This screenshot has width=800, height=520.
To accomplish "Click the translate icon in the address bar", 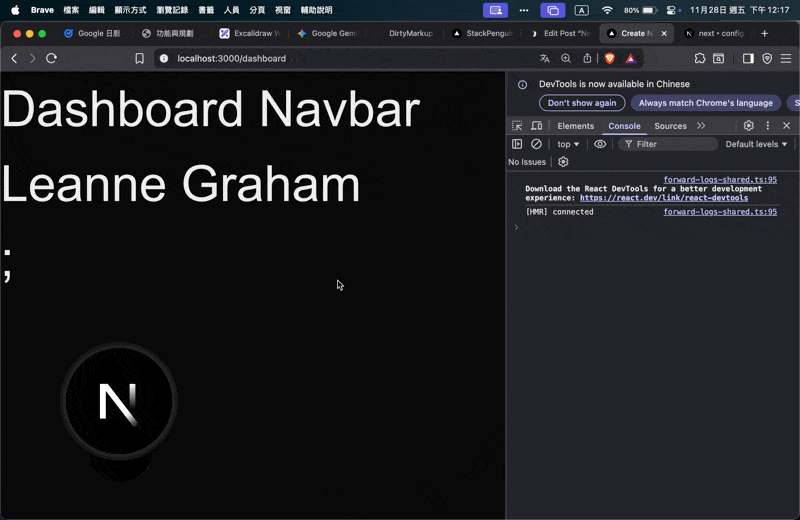I will pyautogui.click(x=545, y=58).
